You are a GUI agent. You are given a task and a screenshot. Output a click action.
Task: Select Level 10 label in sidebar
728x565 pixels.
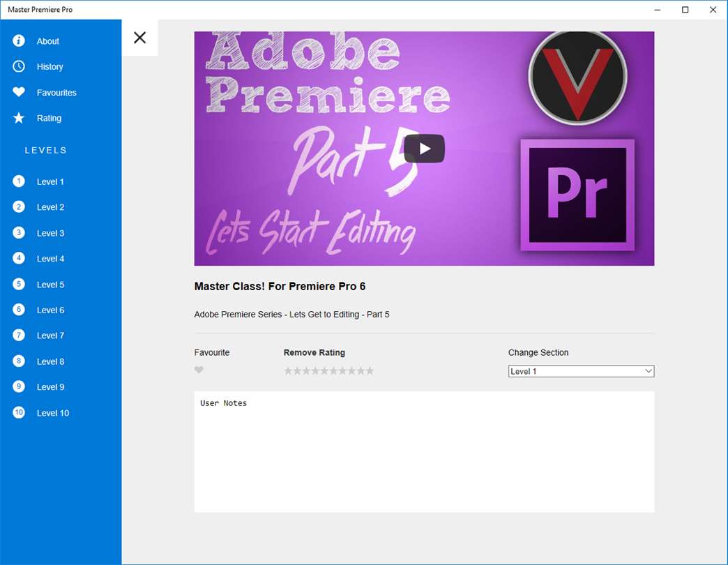pos(52,413)
